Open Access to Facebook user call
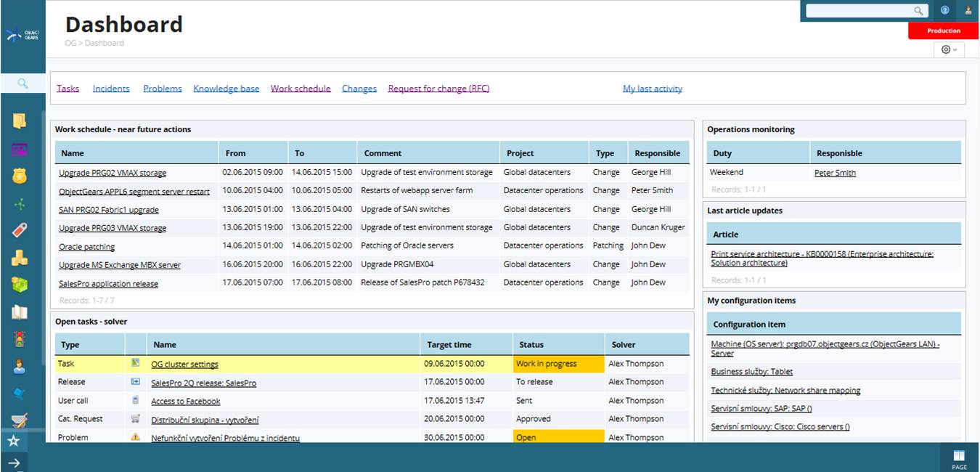 (x=186, y=402)
